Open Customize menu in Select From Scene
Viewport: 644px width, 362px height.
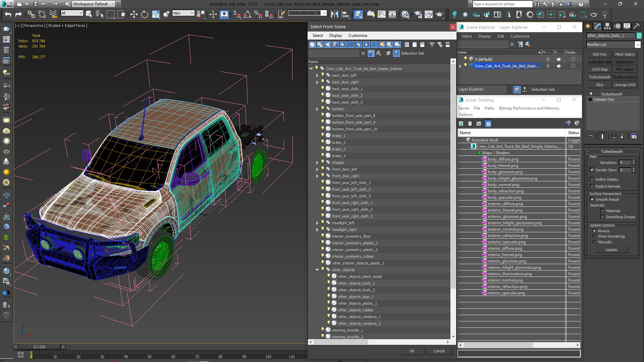(x=358, y=36)
